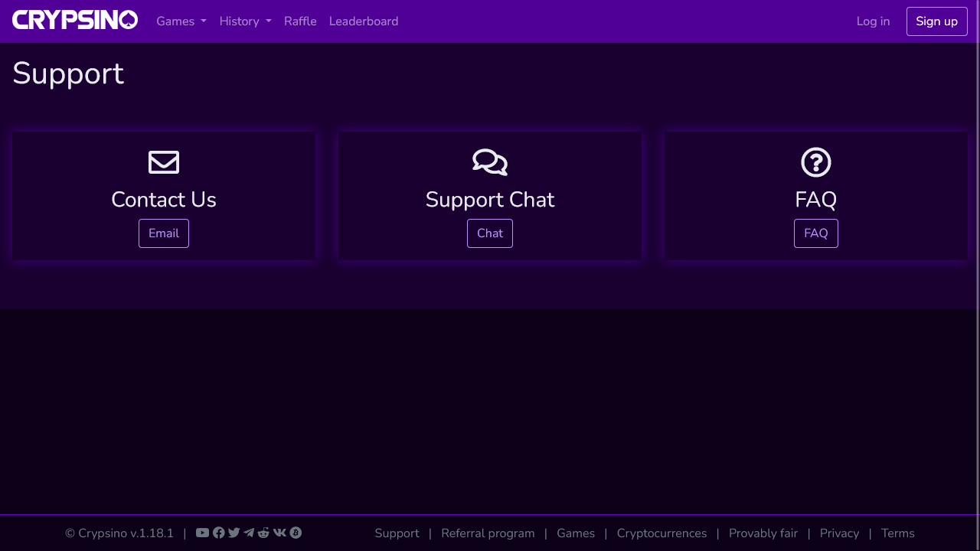Expand the History dropdown menu

coord(246,21)
